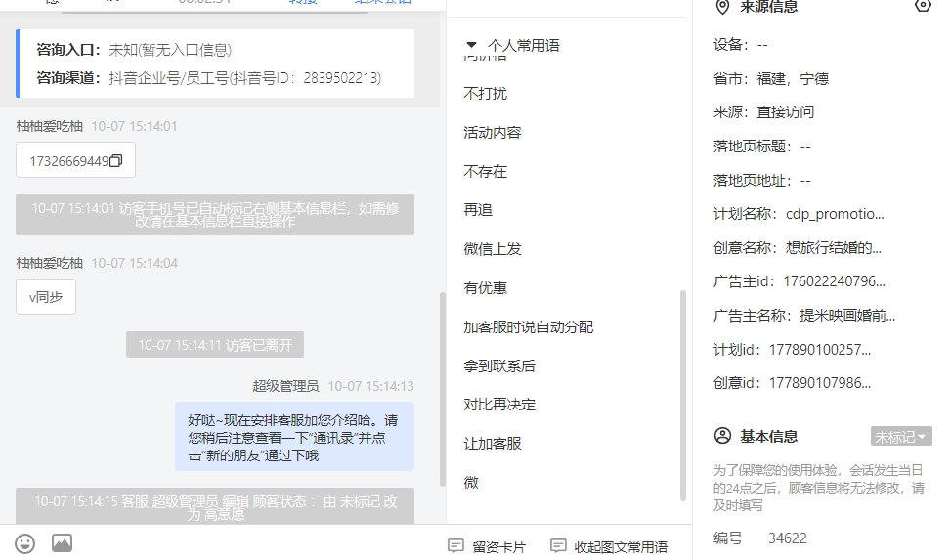
Task: Open the image upload icon
Action: pos(62,543)
